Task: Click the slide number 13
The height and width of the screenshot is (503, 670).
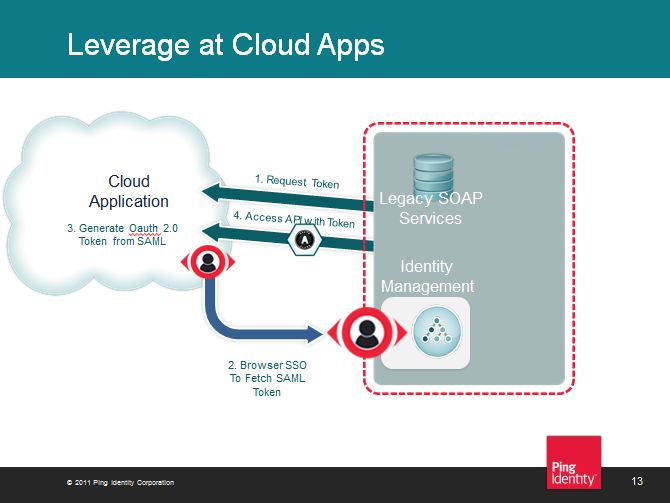Action: (x=637, y=481)
